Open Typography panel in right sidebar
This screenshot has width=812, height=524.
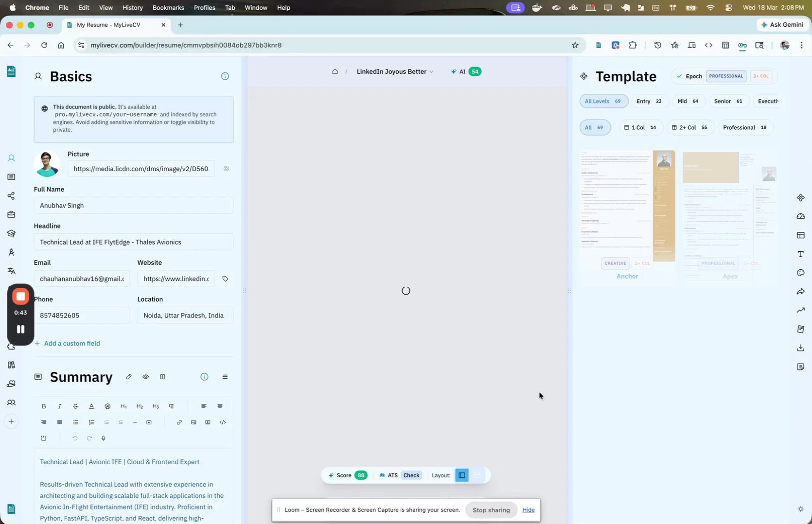pyautogui.click(x=801, y=254)
